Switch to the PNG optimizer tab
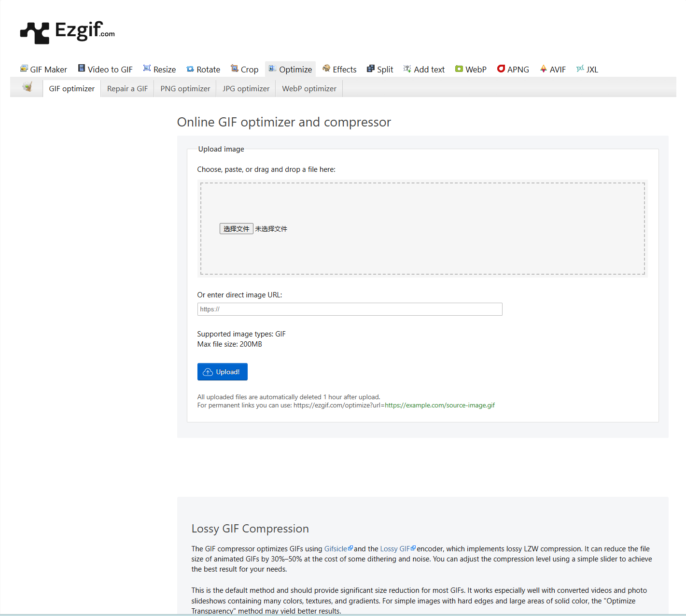The image size is (686, 616). tap(185, 89)
